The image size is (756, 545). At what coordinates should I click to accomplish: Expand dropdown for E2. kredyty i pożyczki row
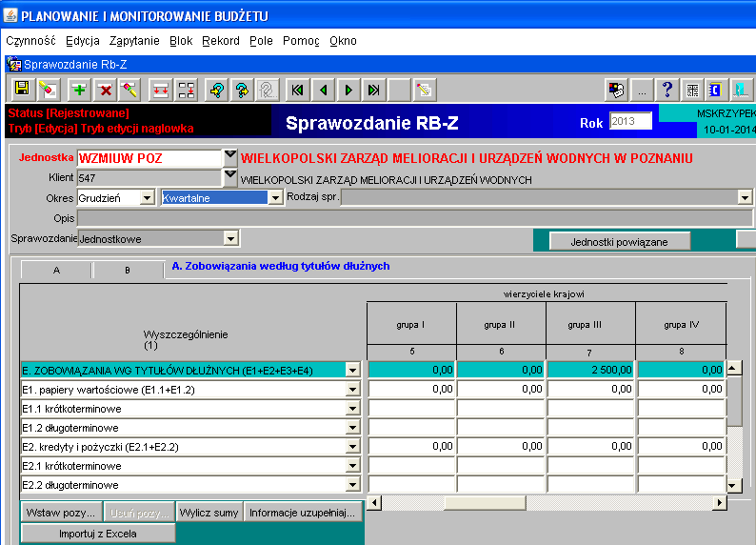[x=353, y=447]
